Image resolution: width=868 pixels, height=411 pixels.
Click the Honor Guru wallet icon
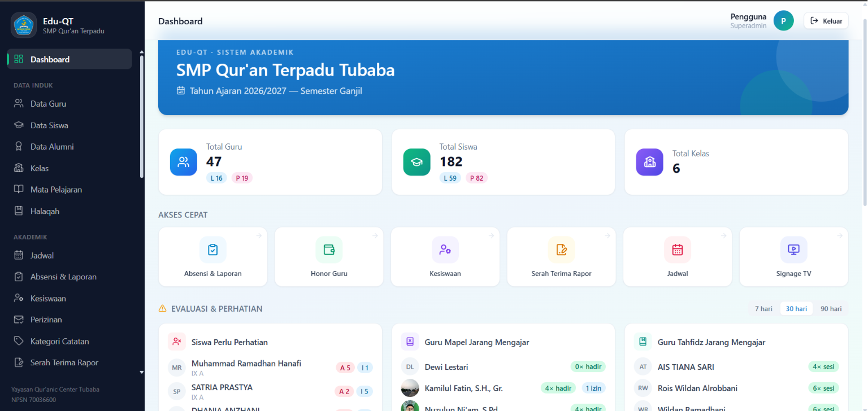329,250
